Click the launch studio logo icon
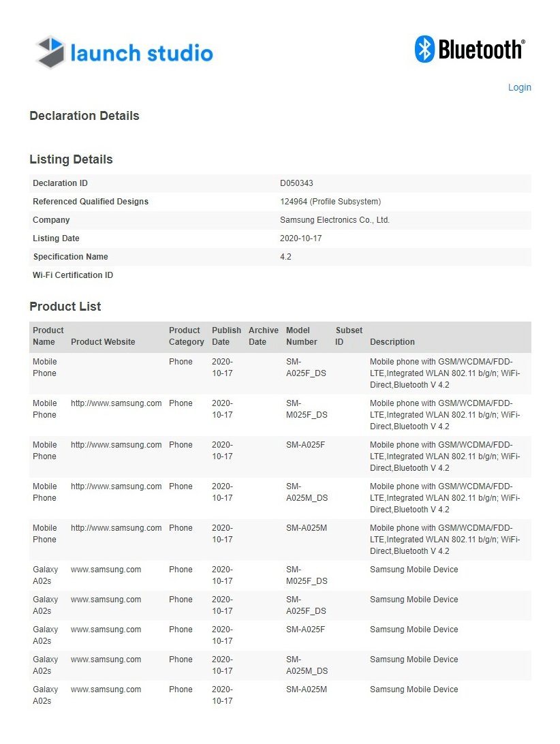The image size is (560, 744). point(50,52)
